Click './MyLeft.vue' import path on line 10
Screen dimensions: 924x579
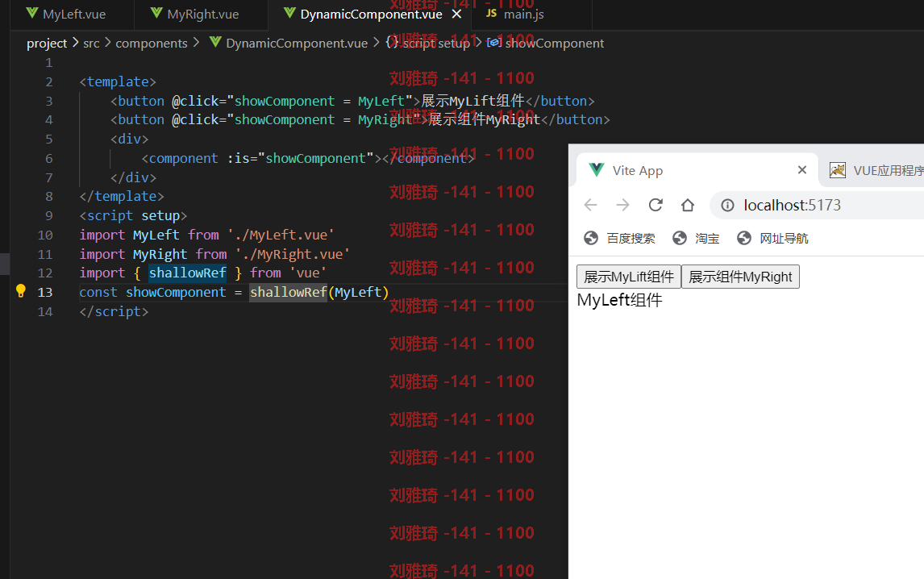281,235
